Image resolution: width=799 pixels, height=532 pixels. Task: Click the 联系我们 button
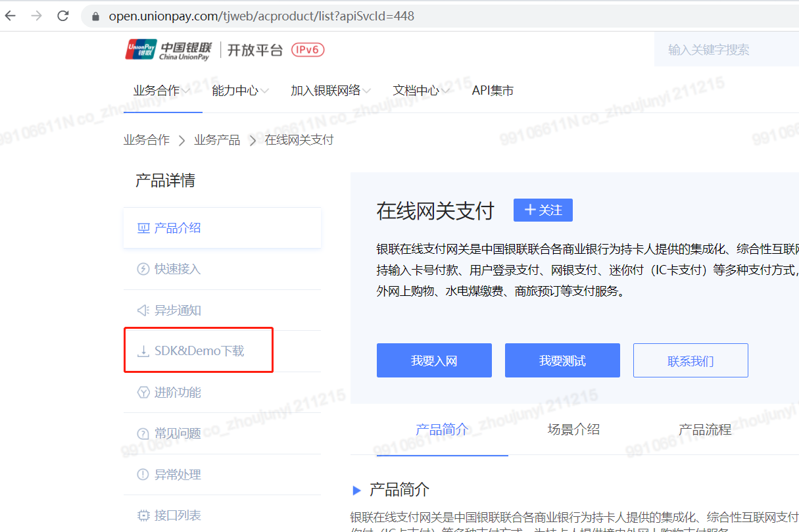coord(690,360)
